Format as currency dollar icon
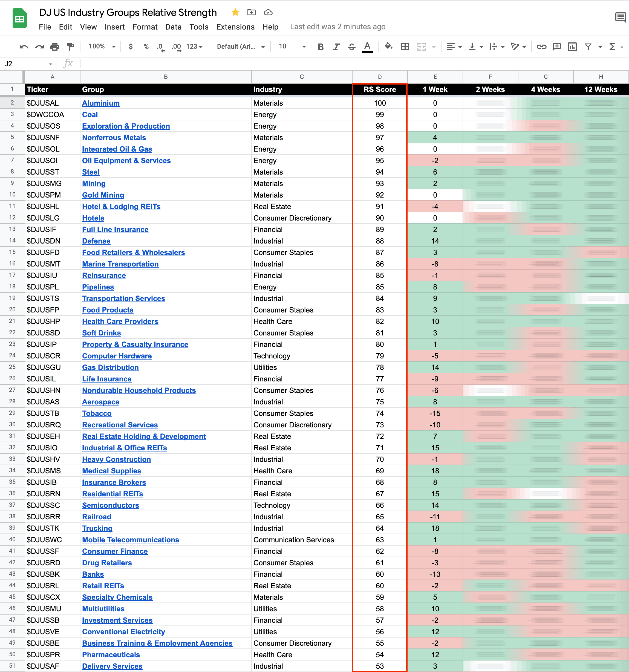 click(131, 47)
